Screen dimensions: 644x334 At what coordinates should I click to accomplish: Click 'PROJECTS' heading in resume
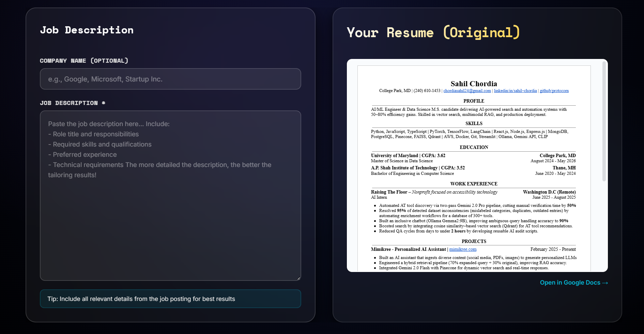click(x=474, y=241)
